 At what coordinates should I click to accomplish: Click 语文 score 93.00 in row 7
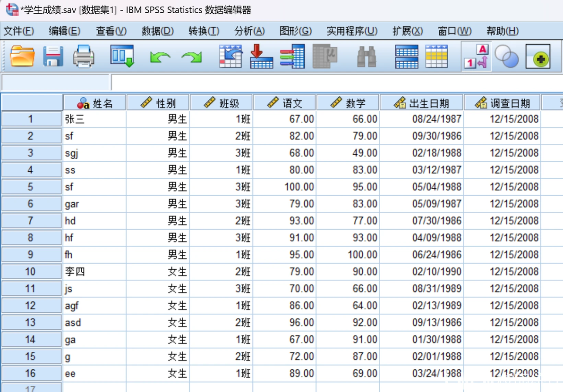click(284, 221)
